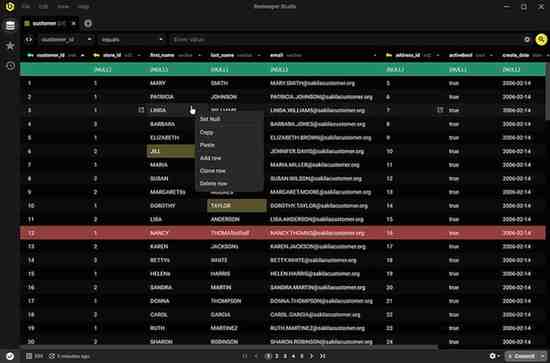550x363 pixels.
Task: Refresh table via last-updated icon
Action: (52, 356)
